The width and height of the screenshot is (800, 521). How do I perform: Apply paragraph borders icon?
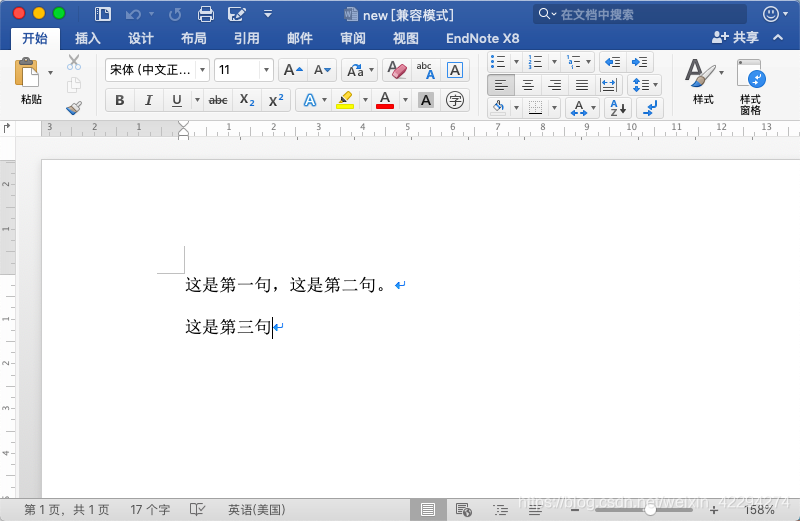(535, 108)
